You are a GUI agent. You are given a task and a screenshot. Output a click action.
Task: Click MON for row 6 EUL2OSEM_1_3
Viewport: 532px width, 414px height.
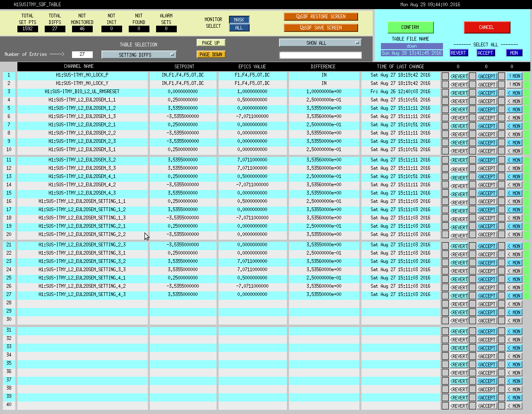pos(514,118)
